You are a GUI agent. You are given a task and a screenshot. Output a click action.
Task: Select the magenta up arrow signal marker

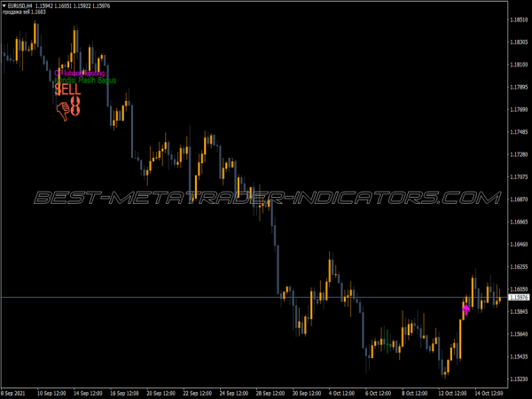[x=465, y=309]
